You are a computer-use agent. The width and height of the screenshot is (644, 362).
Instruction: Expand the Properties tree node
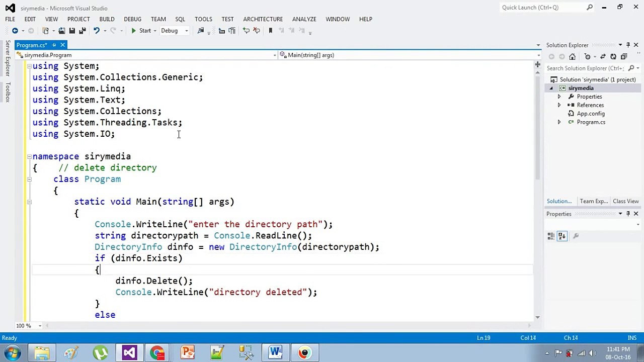click(x=559, y=97)
